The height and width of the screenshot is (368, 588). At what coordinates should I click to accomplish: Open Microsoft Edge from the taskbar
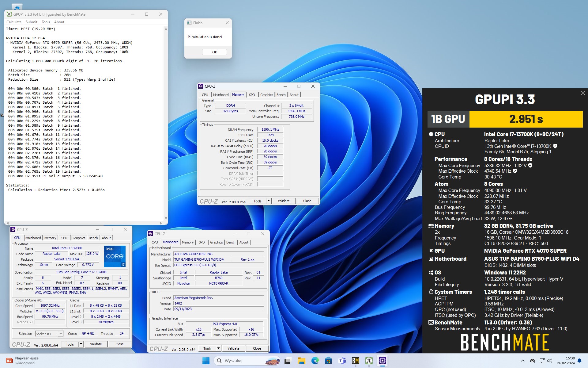click(315, 361)
